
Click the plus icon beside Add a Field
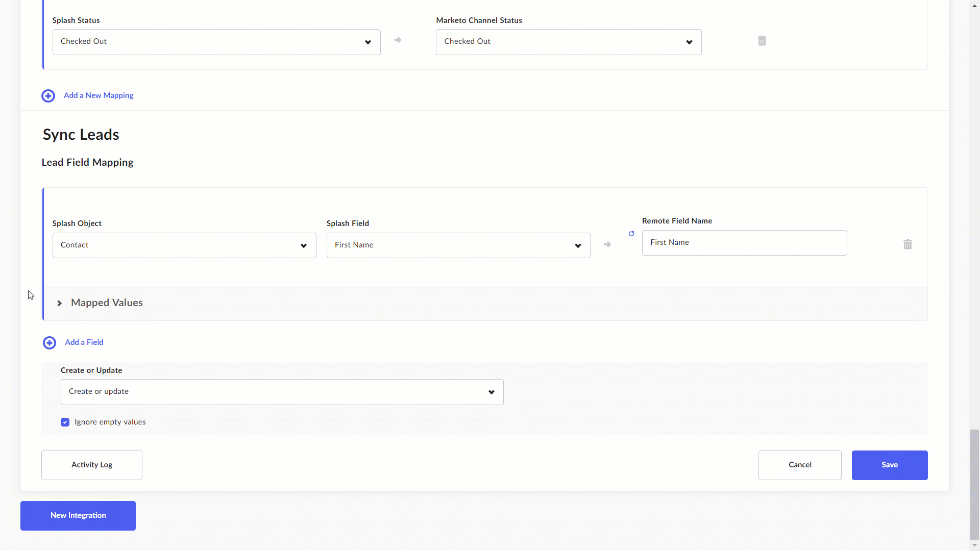click(50, 343)
